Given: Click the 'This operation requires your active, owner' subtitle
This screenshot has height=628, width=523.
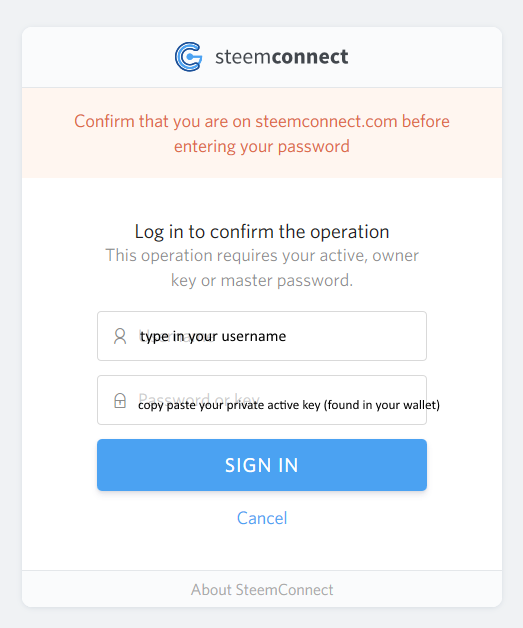Looking at the screenshot, I should [262, 256].
